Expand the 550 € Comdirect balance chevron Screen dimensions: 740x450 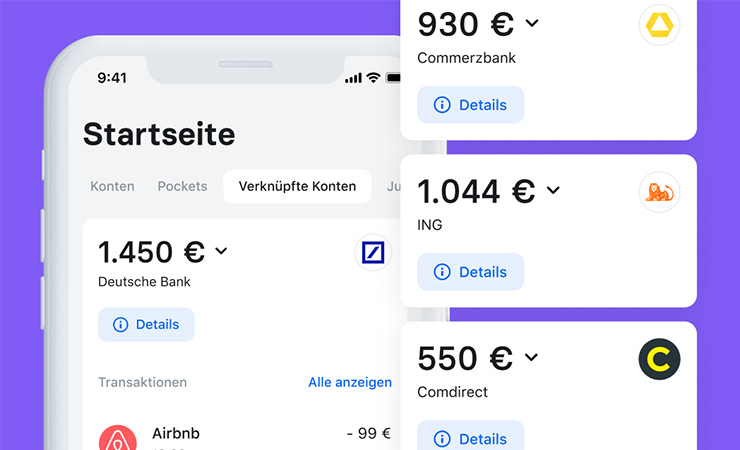coord(532,357)
